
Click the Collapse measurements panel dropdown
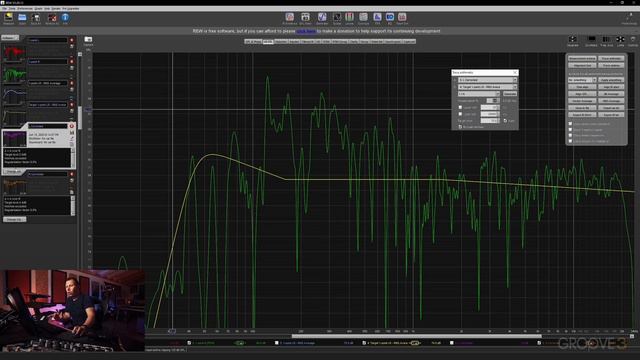coord(10,38)
